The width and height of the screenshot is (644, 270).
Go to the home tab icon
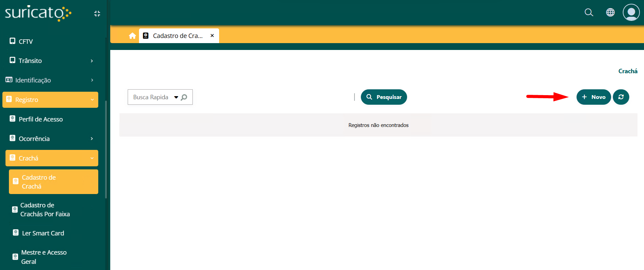[x=132, y=36]
